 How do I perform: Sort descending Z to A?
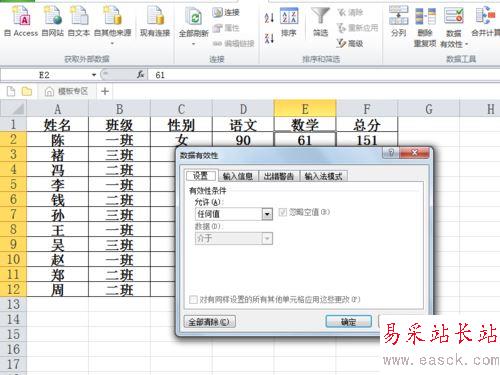269,38
